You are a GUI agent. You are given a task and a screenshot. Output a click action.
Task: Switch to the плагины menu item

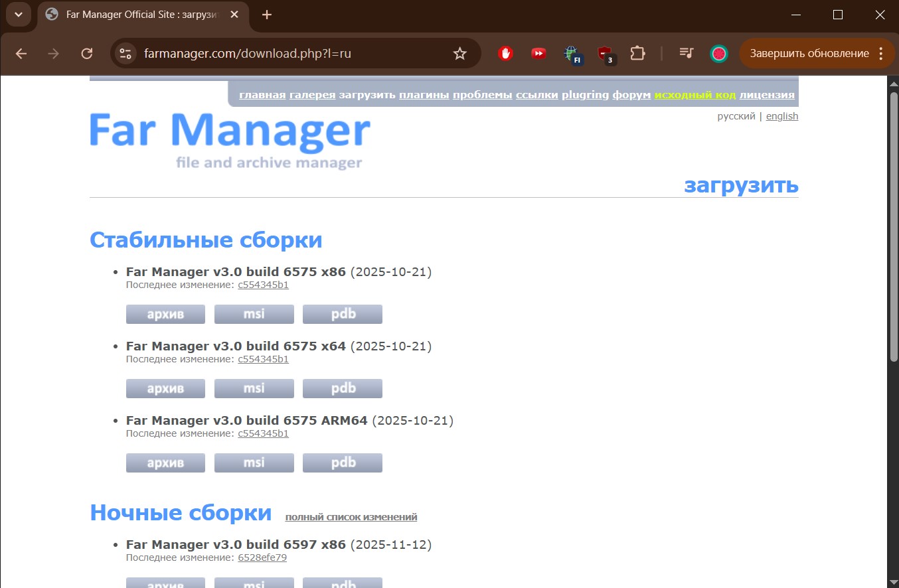[x=423, y=94]
